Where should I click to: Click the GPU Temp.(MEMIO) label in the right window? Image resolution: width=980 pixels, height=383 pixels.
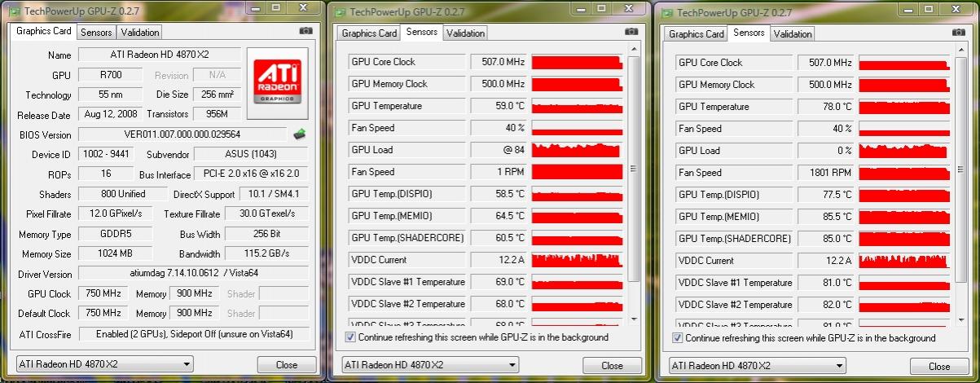[734, 217]
